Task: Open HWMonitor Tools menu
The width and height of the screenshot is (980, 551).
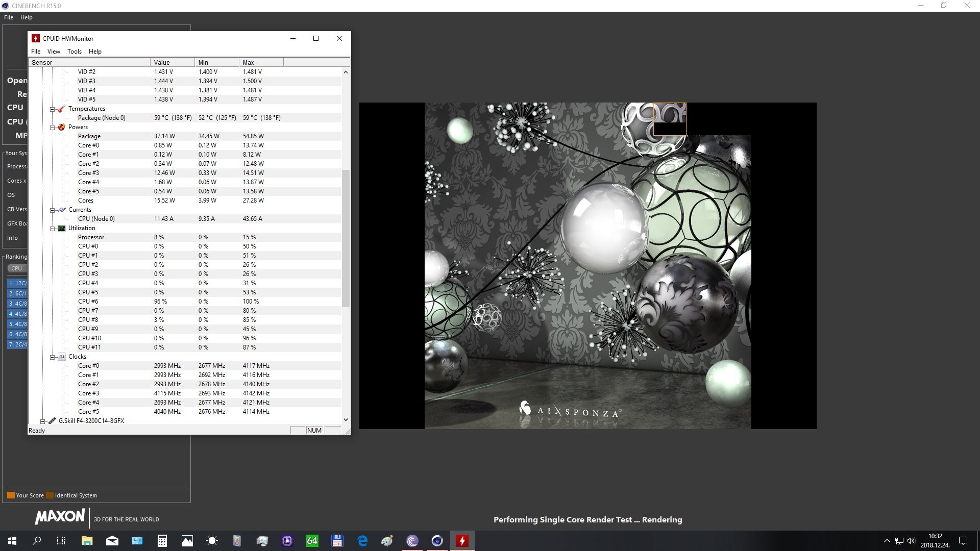Action: point(75,52)
